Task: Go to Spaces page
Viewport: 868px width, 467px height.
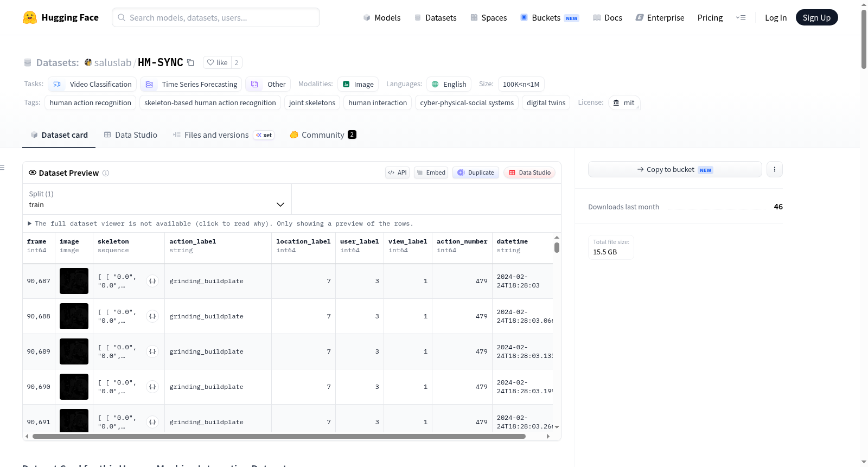Action: (488, 17)
